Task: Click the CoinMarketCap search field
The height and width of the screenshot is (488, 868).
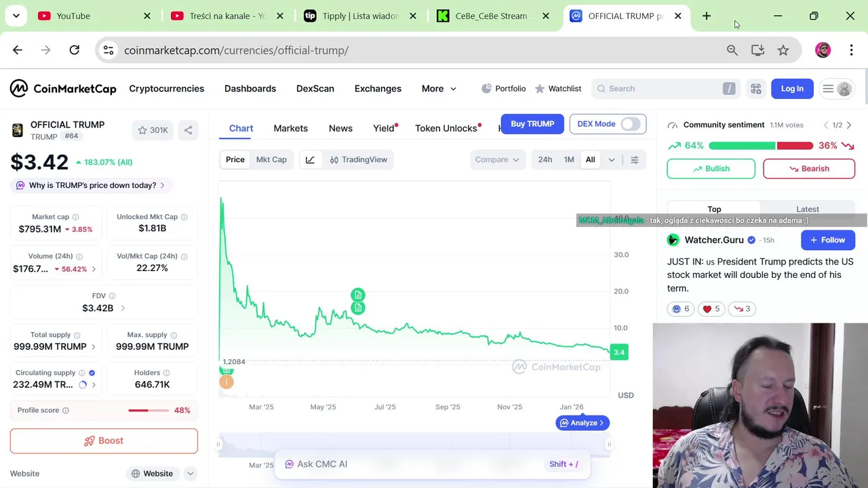Action: [x=665, y=89]
